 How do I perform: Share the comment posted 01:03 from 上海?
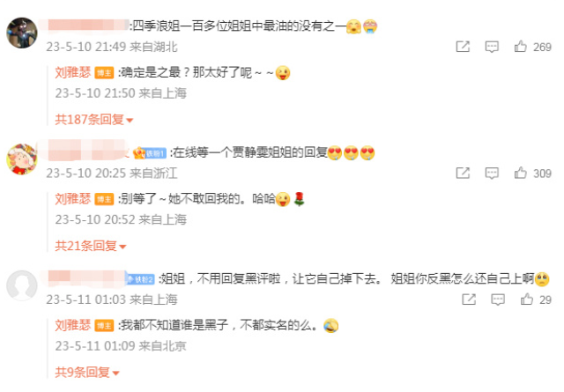[469, 300]
